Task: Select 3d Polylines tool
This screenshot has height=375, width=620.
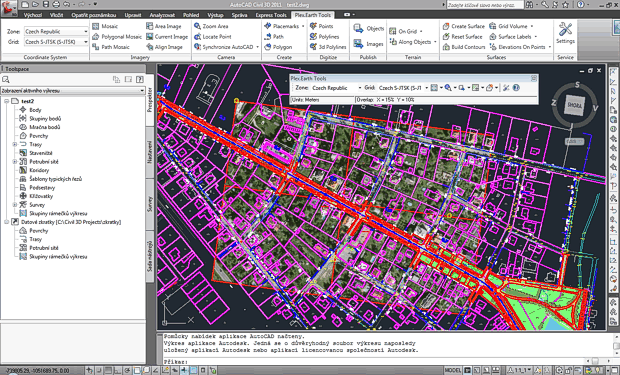Action: (328, 47)
